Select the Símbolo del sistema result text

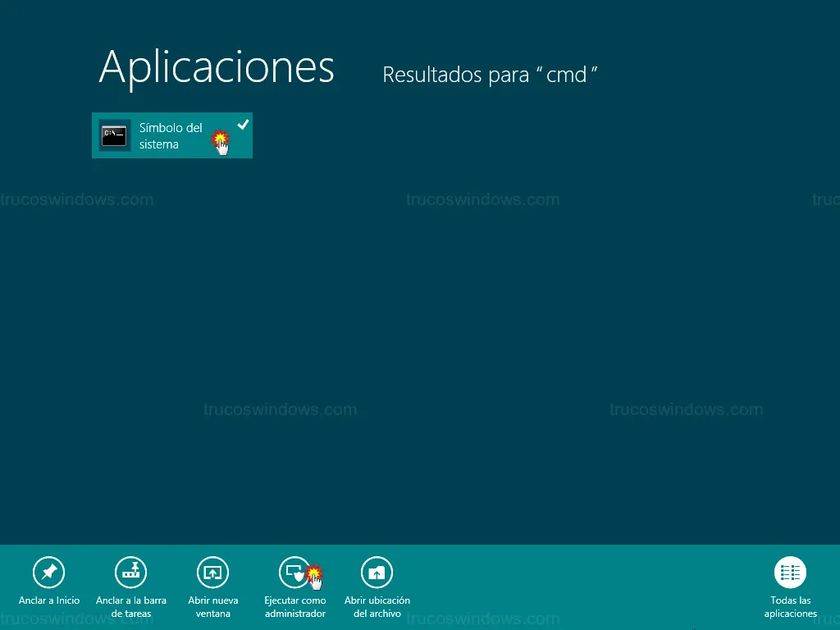point(170,135)
